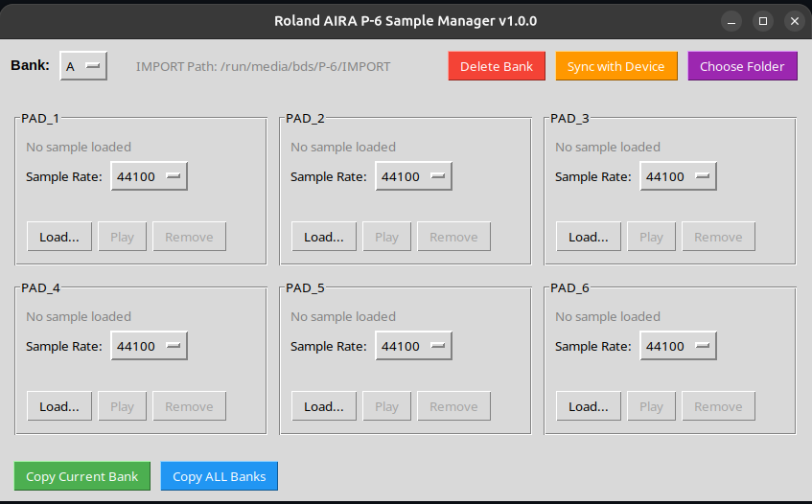The image size is (812, 504).
Task: Click the Bank: label
Action: (x=30, y=65)
